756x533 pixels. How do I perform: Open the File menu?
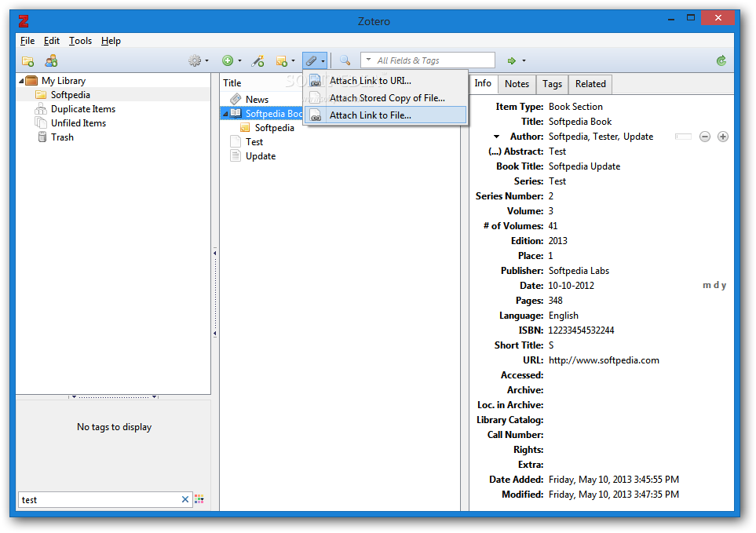click(x=27, y=41)
